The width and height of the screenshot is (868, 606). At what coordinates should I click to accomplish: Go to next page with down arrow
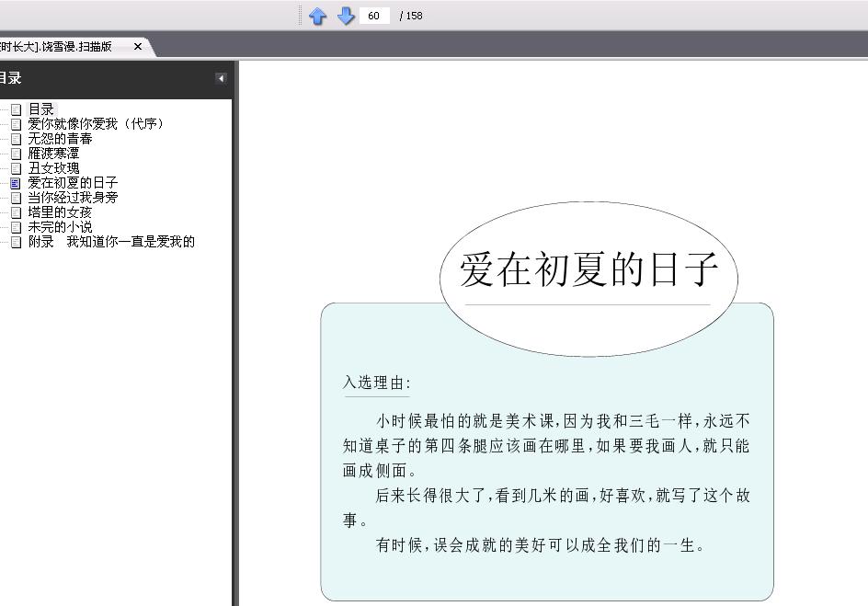pos(346,16)
